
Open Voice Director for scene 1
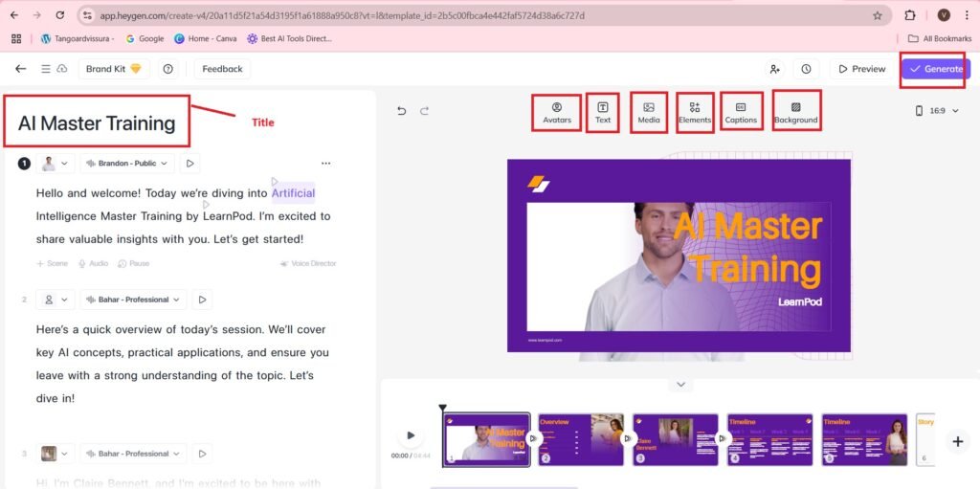point(309,263)
